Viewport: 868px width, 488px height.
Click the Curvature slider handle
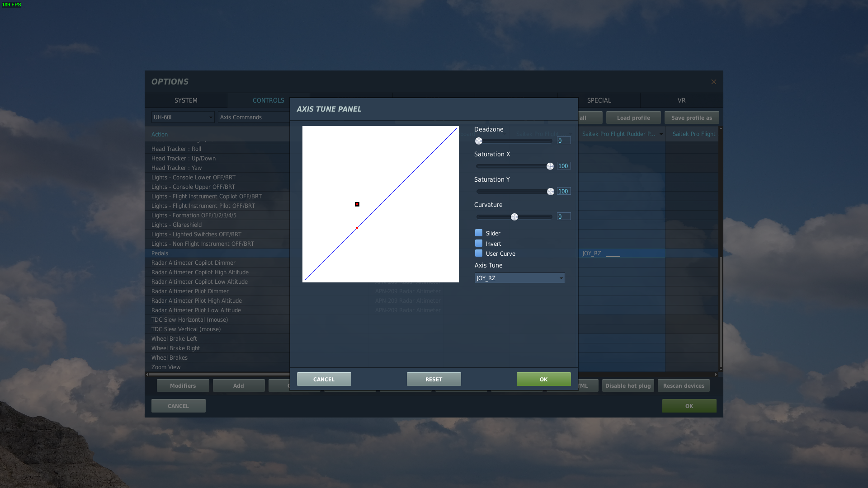[514, 217]
